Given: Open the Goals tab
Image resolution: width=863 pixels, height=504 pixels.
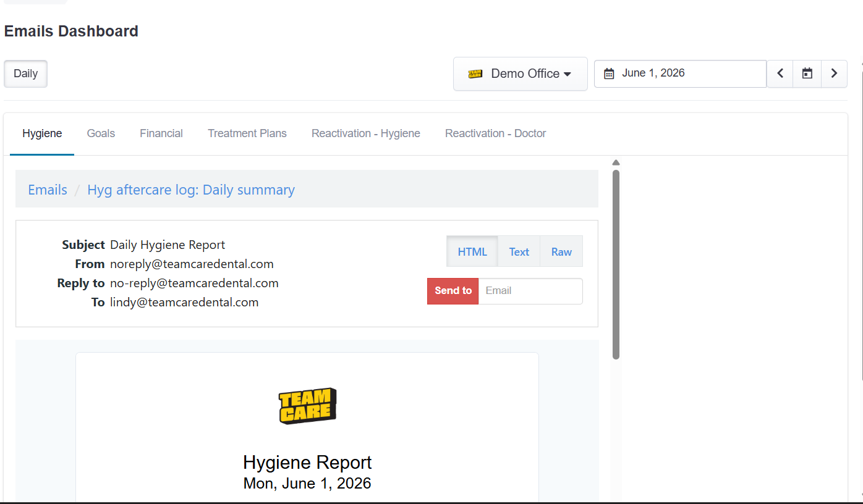Looking at the screenshot, I should tap(101, 133).
